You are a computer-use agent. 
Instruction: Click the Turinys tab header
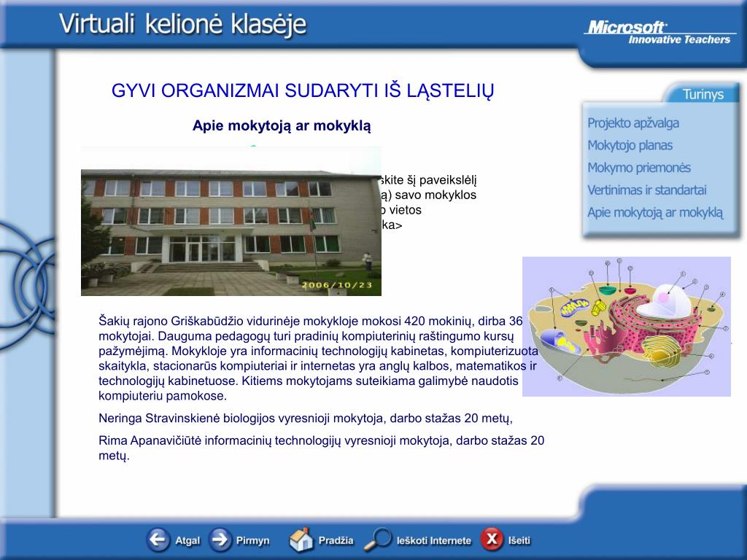tap(703, 94)
